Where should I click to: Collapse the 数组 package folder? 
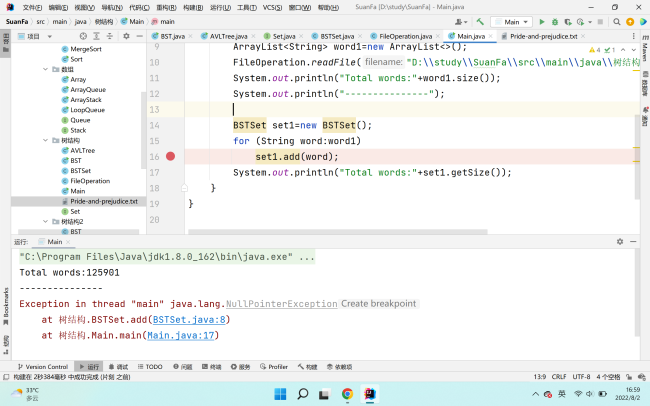[x=46, y=69]
